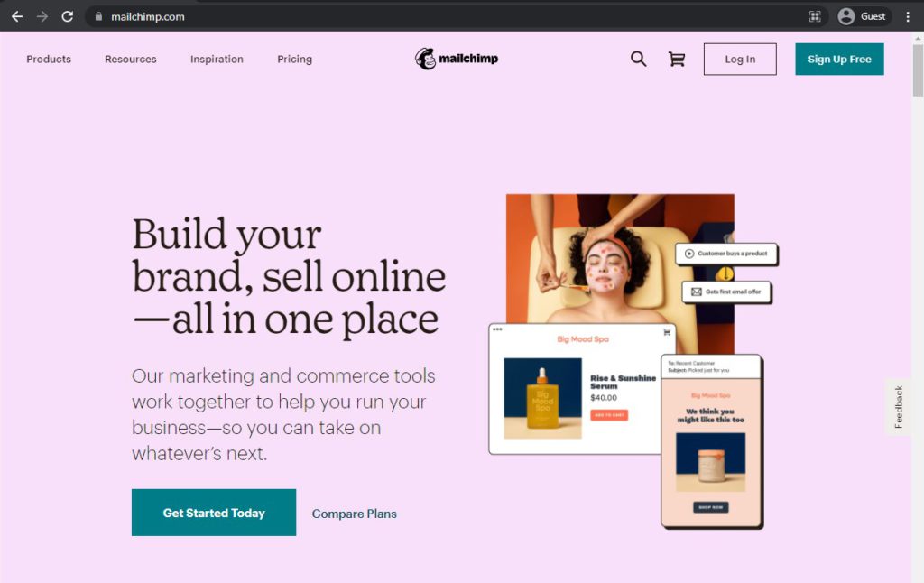Open the Feedback side tab
Viewport: 924px width, 583px height.
tap(898, 407)
